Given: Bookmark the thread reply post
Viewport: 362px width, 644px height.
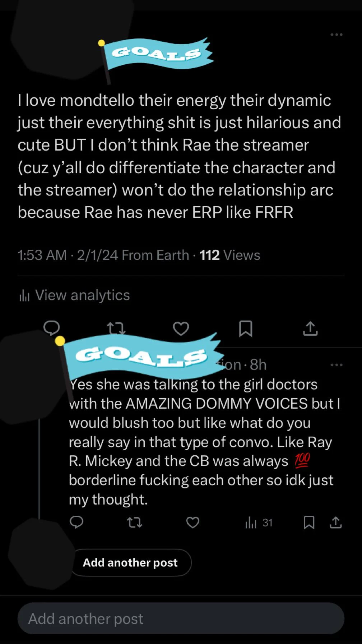Looking at the screenshot, I should point(309,523).
